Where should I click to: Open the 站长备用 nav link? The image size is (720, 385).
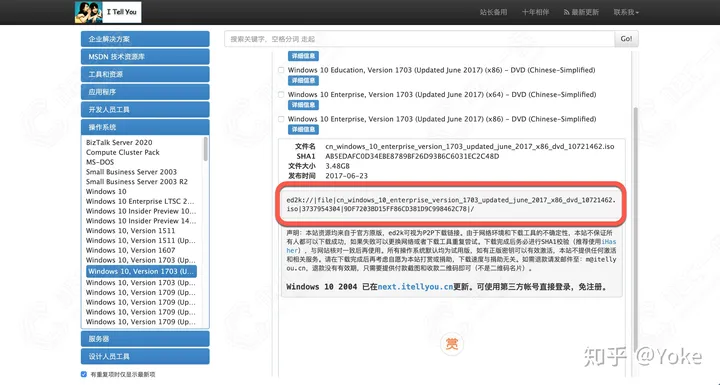[x=493, y=12]
